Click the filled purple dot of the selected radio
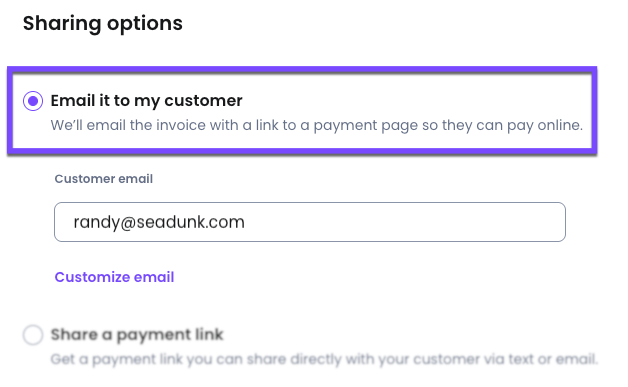 pyautogui.click(x=33, y=101)
